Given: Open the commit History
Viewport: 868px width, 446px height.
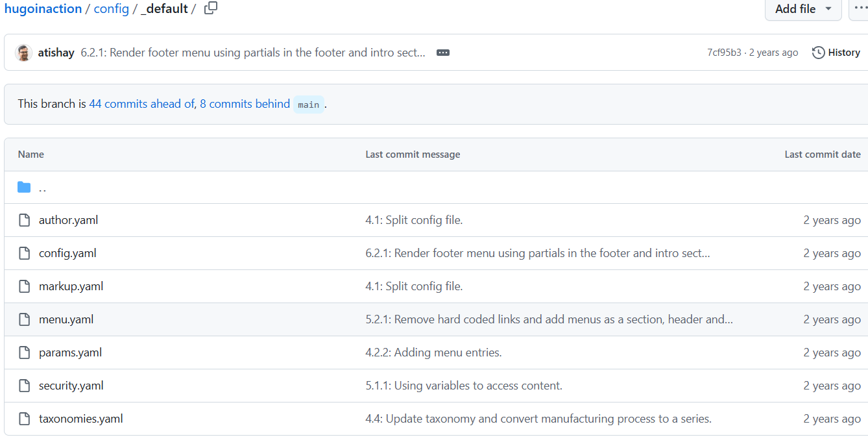Looking at the screenshot, I should pyautogui.click(x=836, y=53).
